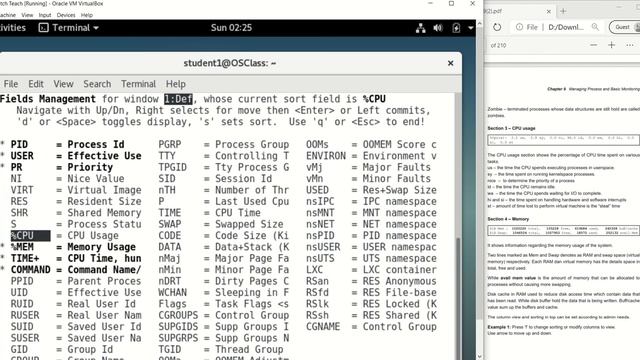Image resolution: width=640 pixels, height=360 pixels.
Task: Open the PDF toolbar more options menu
Action: pyautogui.click(x=630, y=45)
